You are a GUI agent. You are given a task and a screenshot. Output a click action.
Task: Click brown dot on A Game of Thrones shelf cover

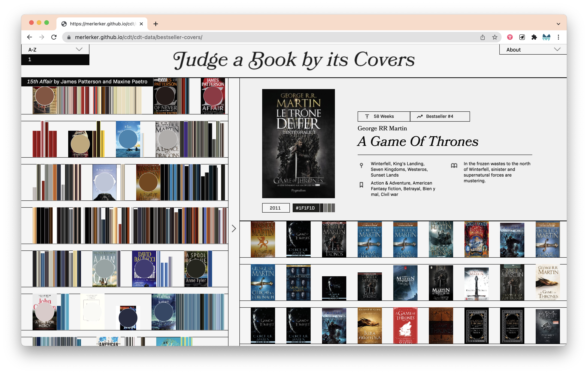[x=148, y=182]
